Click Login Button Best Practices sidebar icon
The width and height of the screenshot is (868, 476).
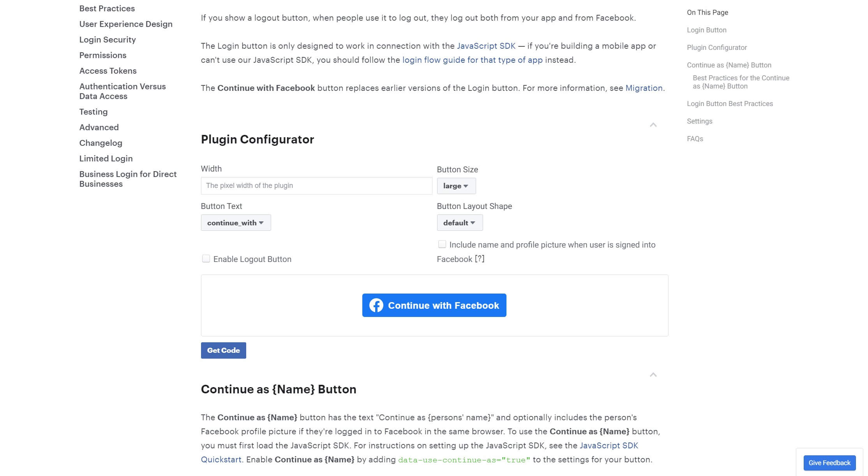[730, 103]
